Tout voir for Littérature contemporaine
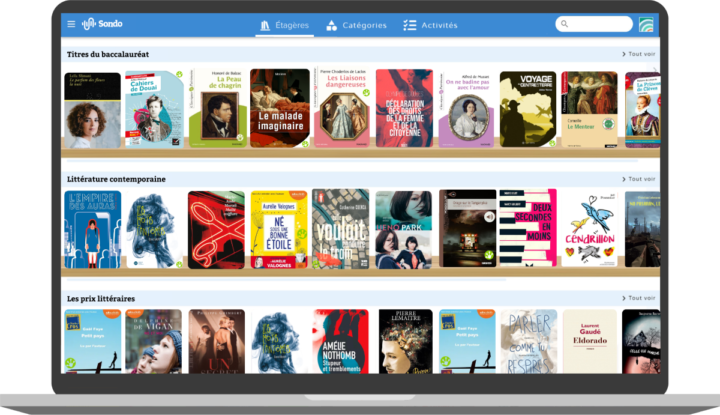 pyautogui.click(x=638, y=179)
